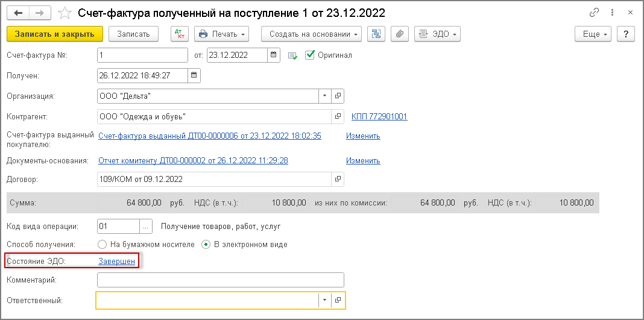
Task: Open calendar for invoice date 23.12.2022
Action: tap(274, 55)
